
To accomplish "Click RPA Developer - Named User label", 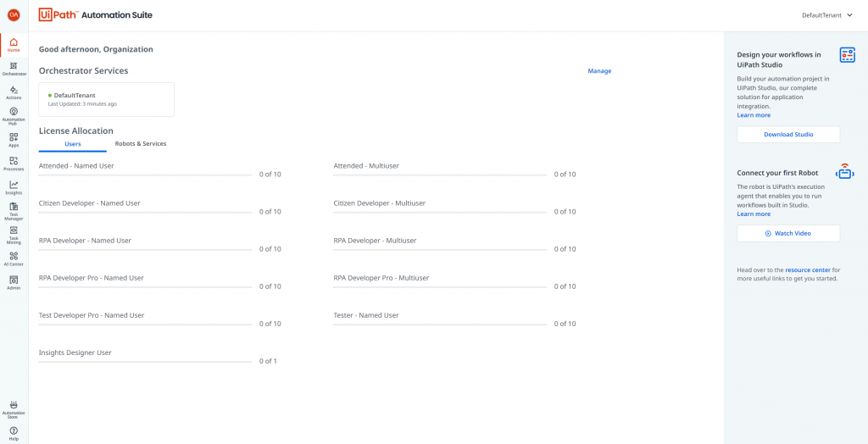I will (x=85, y=241).
